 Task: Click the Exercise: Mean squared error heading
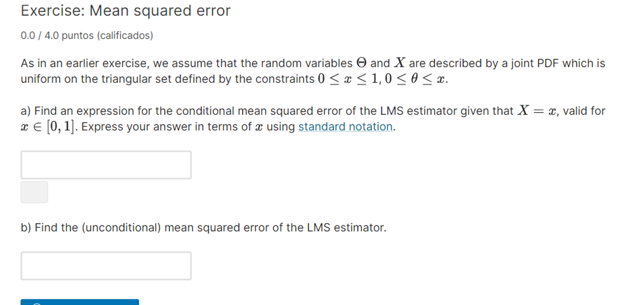125,11
